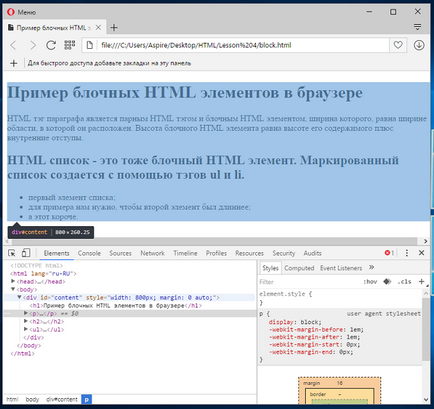Click the display: block property
434x409 pixels.
pyautogui.click(x=295, y=322)
